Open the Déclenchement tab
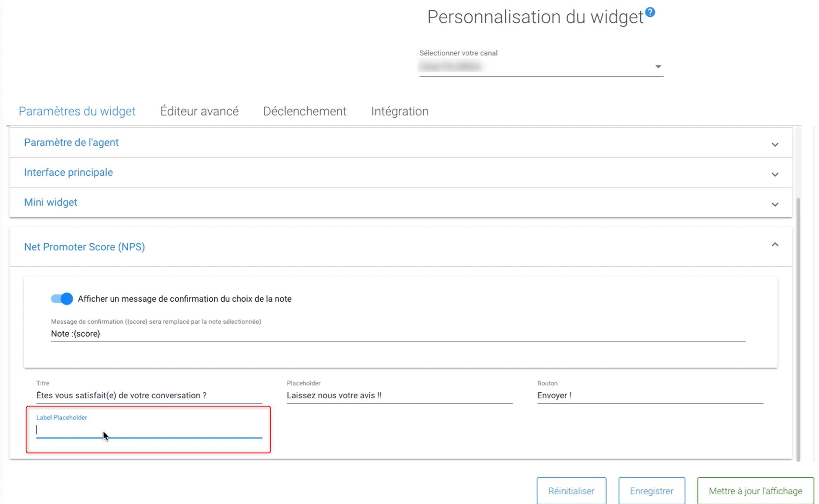Image resolution: width=819 pixels, height=504 pixels. (x=305, y=111)
